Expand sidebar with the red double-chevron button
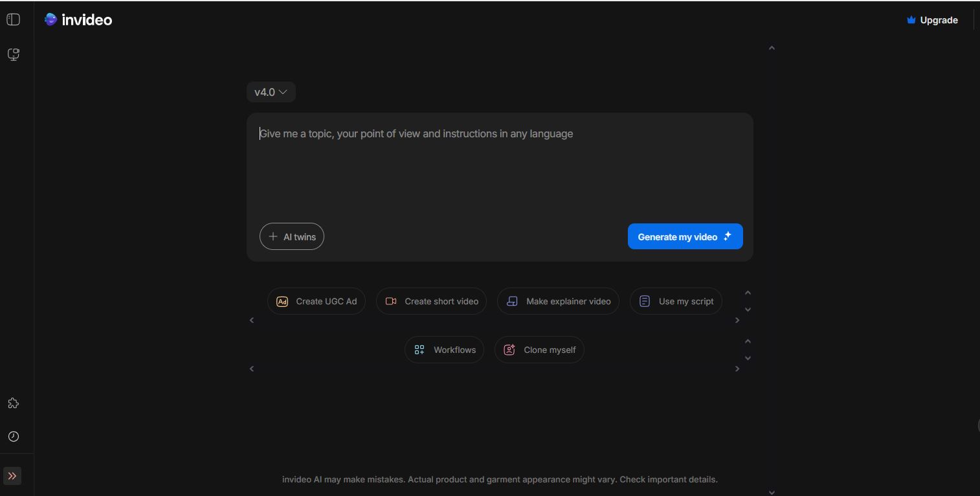980x496 pixels. pos(12,476)
